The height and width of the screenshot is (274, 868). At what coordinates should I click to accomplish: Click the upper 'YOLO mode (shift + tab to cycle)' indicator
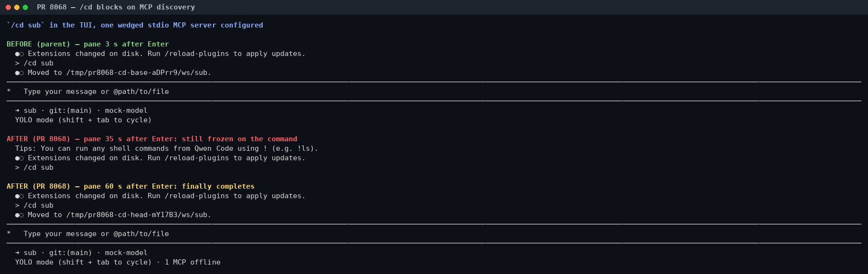(83, 120)
